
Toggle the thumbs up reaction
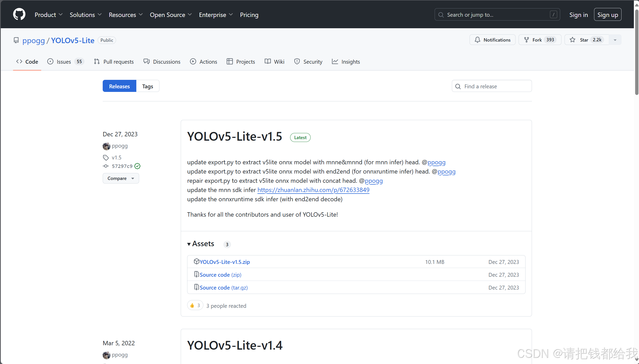click(195, 305)
